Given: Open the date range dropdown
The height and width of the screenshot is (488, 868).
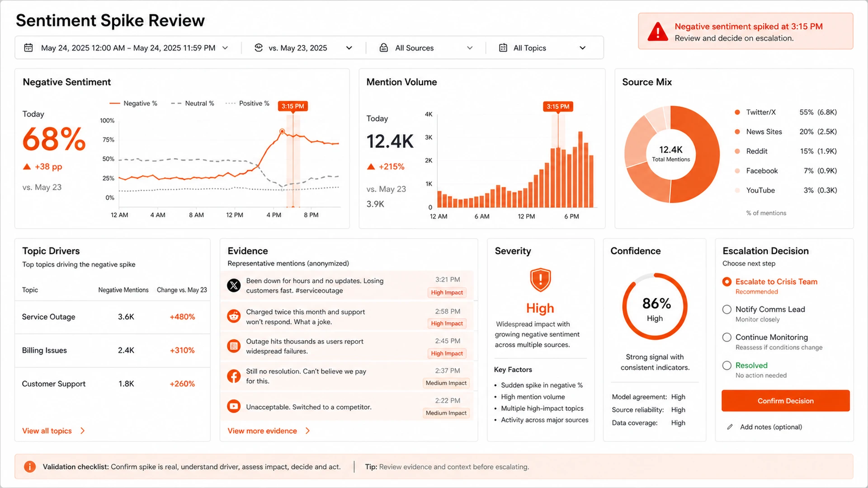Looking at the screenshot, I should point(127,48).
